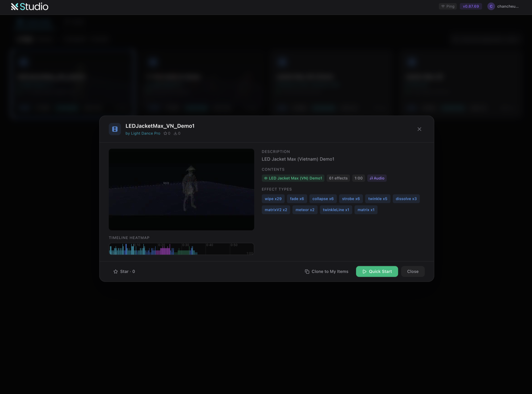Click the Studio logo

point(30,7)
